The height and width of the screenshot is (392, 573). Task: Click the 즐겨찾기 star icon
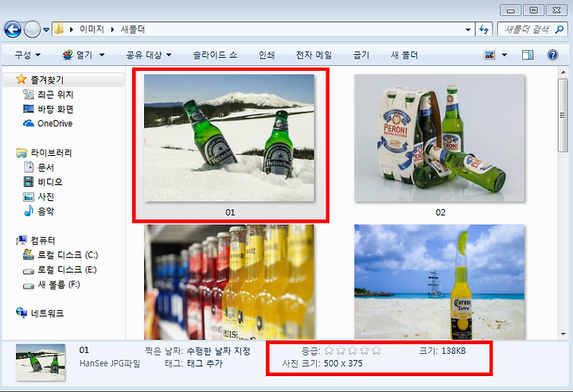pyautogui.click(x=21, y=79)
